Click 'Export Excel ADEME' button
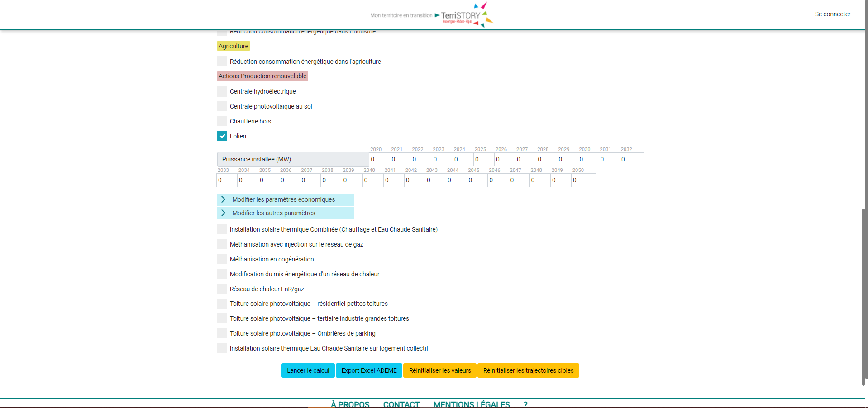 point(369,370)
